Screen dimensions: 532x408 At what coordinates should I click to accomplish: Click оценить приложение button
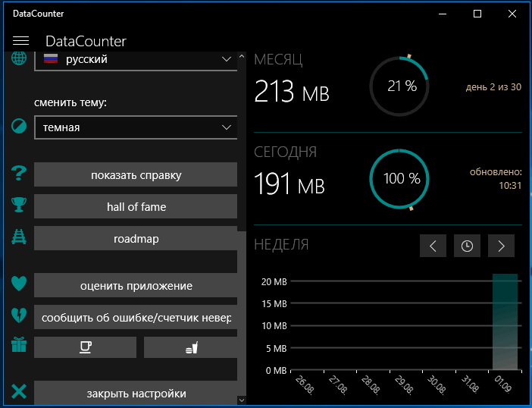[x=136, y=285]
